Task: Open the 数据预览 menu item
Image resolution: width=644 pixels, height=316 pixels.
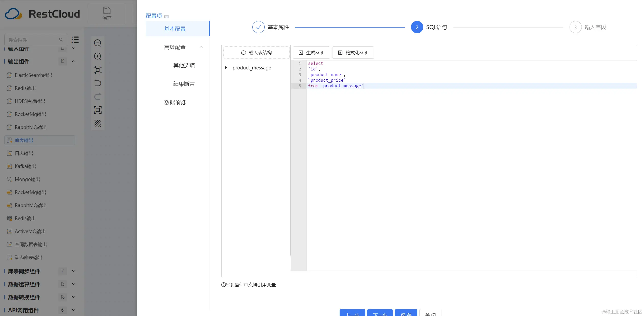Action: click(175, 102)
